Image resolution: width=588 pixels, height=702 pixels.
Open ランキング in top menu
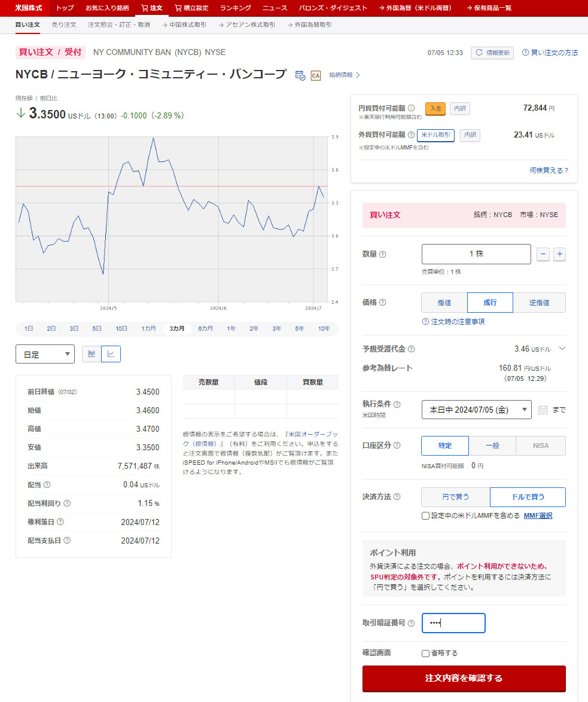235,8
